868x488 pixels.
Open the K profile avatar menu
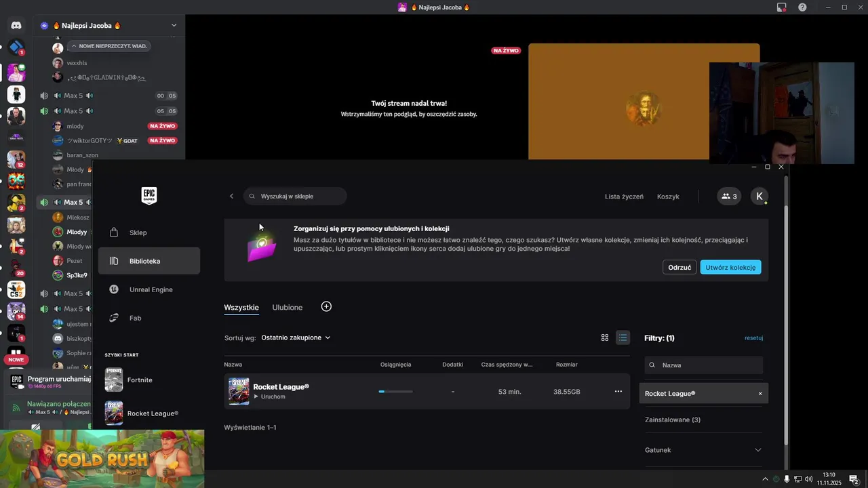click(x=759, y=197)
